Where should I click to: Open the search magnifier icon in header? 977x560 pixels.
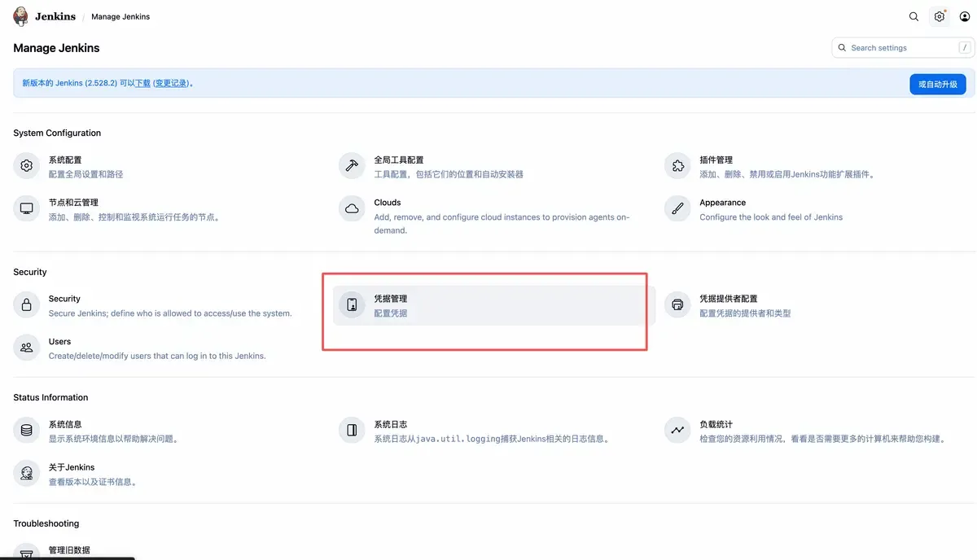pos(913,16)
